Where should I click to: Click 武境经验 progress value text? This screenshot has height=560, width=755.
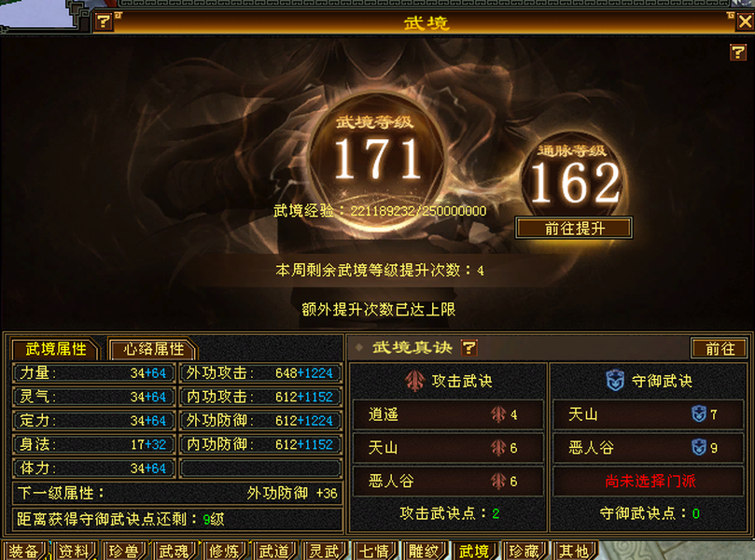[x=418, y=211]
